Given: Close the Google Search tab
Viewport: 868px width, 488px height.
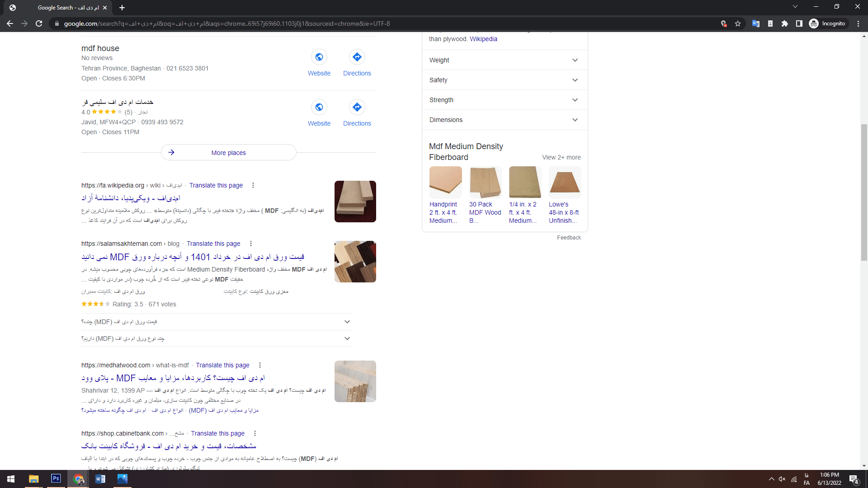Looking at the screenshot, I should tap(105, 8).
